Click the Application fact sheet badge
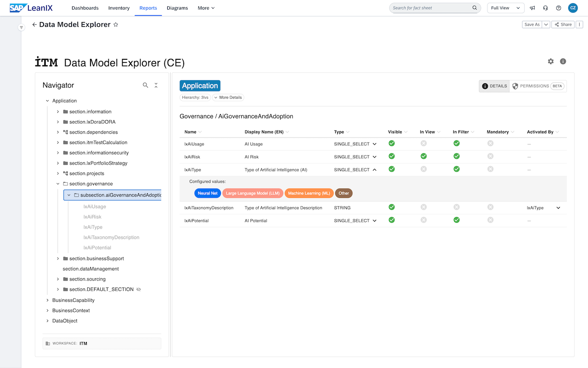The image size is (588, 368). tap(200, 86)
